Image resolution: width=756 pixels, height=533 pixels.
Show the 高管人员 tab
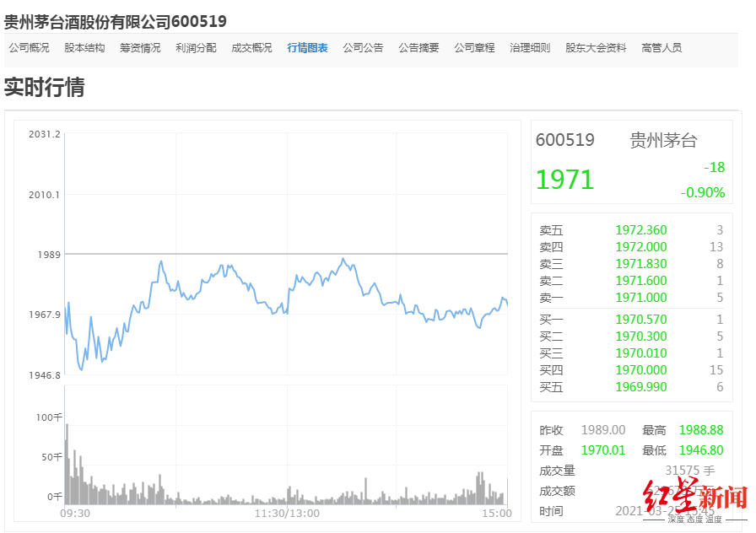click(x=661, y=48)
